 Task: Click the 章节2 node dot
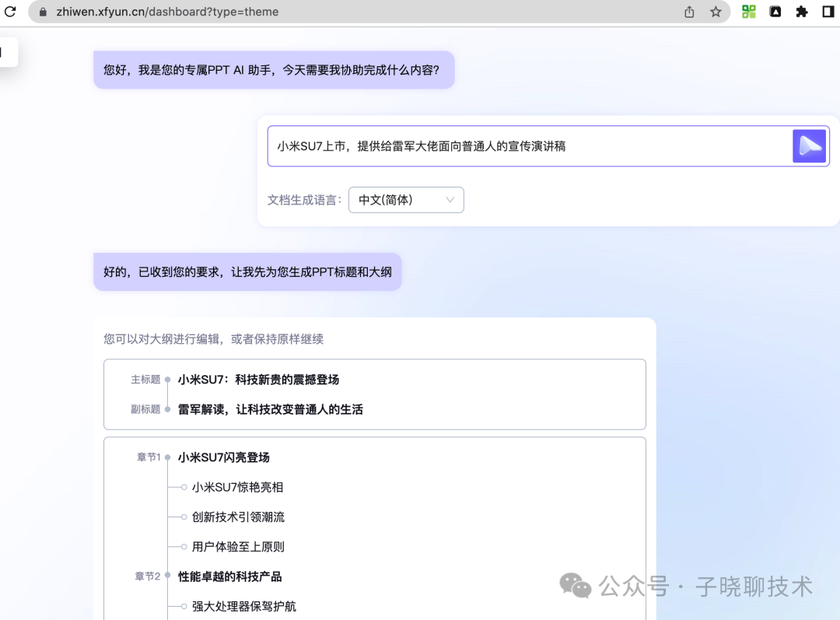[x=168, y=576]
